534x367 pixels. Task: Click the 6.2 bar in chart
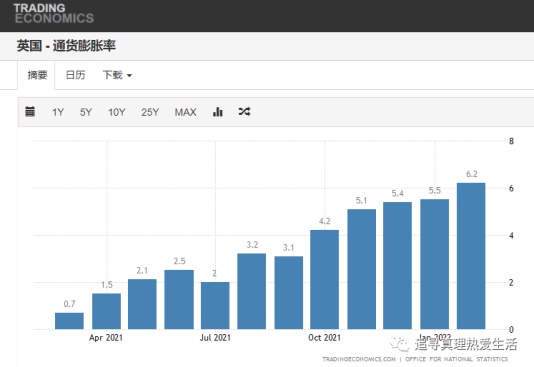(x=471, y=256)
